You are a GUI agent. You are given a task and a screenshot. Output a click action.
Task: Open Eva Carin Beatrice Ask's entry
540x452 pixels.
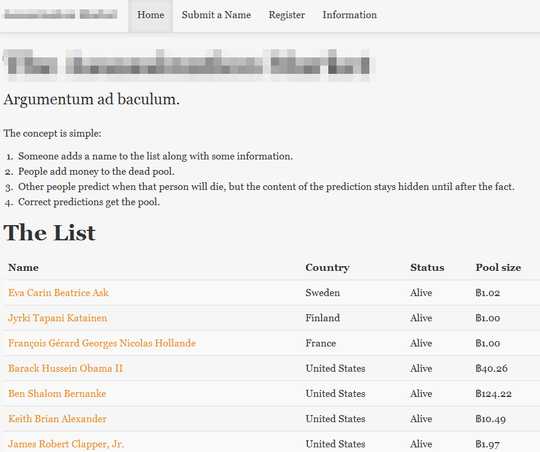(58, 293)
